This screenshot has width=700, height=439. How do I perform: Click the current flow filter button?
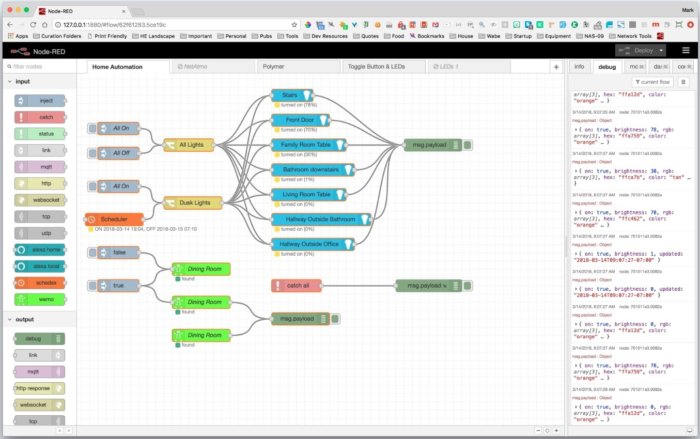pyautogui.click(x=653, y=82)
